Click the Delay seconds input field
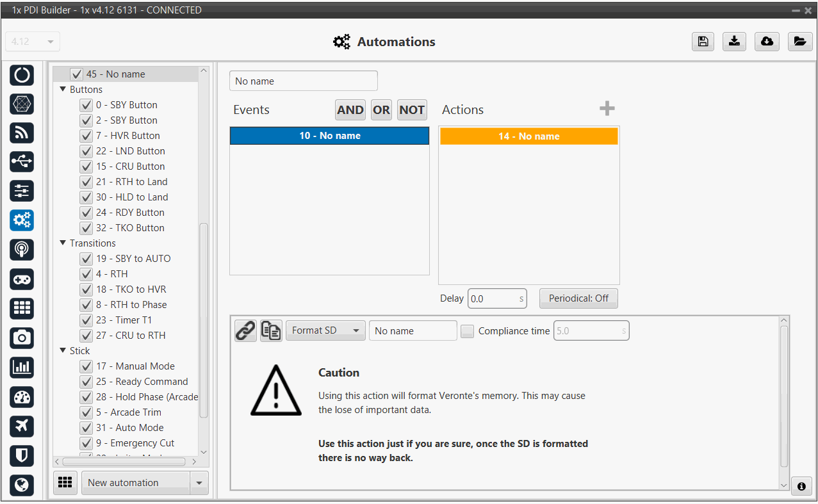 [492, 298]
